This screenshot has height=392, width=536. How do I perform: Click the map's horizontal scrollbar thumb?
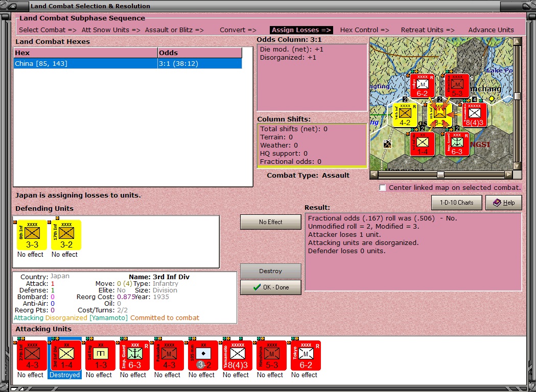pyautogui.click(x=440, y=175)
